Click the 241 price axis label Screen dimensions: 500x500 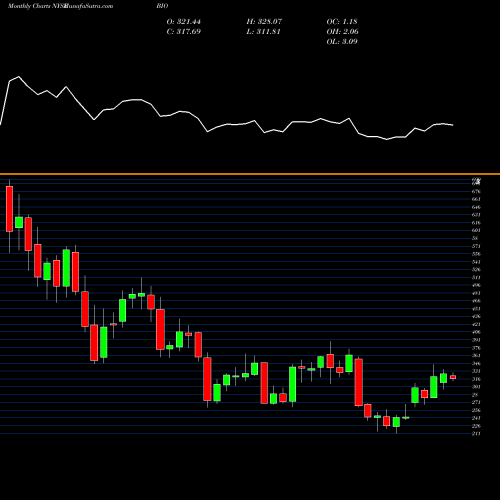476,418
